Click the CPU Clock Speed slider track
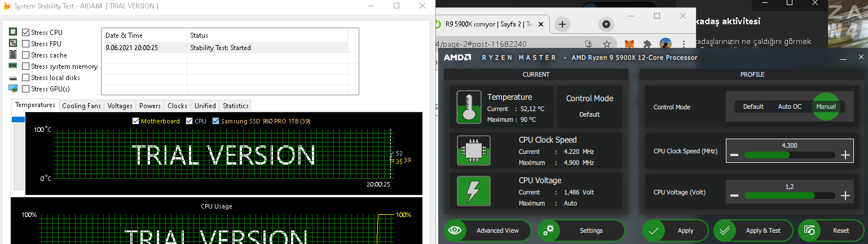This screenshot has height=244, width=868. pos(790,156)
